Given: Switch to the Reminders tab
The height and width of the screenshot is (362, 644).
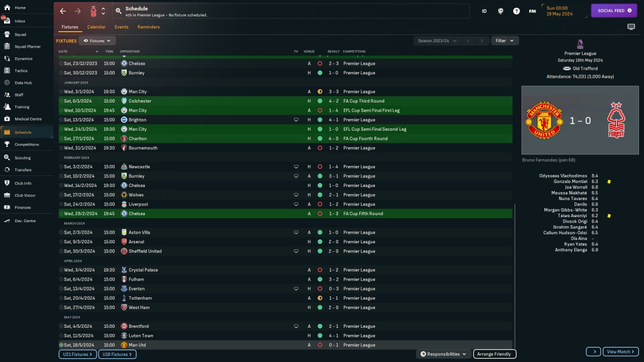Looking at the screenshot, I should 148,27.
